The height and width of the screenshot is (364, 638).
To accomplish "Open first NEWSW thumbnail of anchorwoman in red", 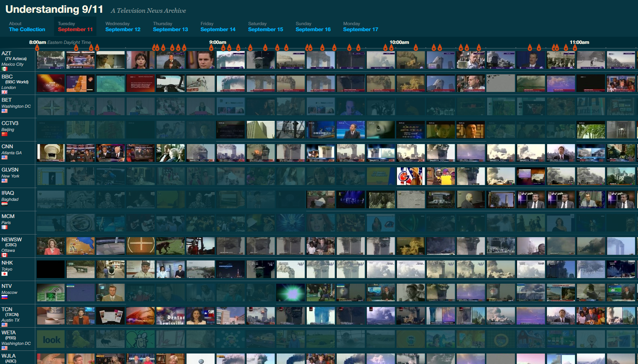I will [51, 246].
